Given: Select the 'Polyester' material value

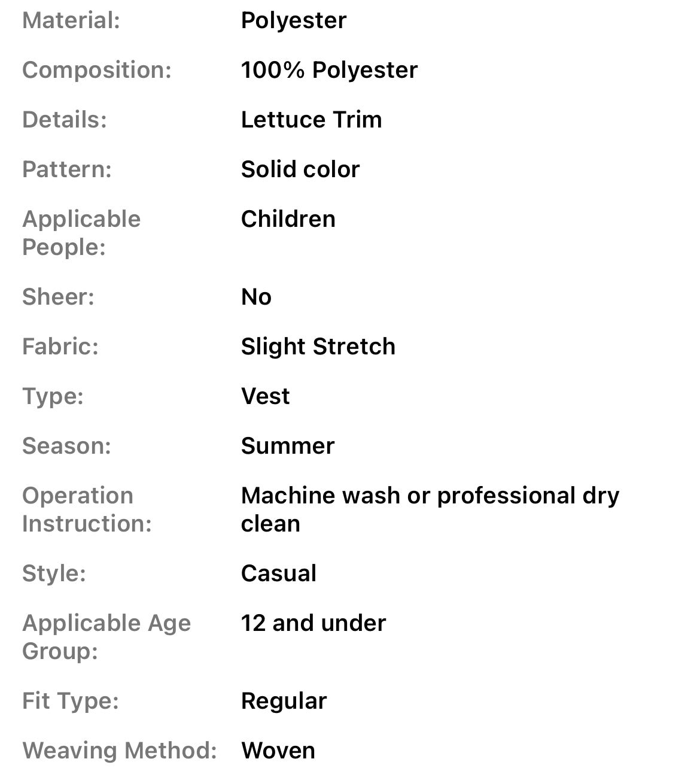Looking at the screenshot, I should [293, 20].
